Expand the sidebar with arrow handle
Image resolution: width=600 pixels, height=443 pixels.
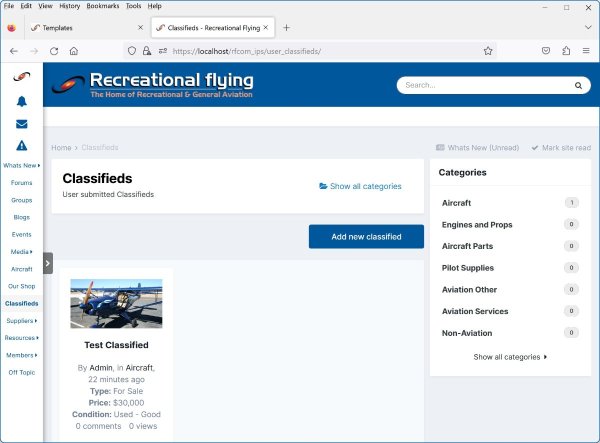[x=47, y=263]
